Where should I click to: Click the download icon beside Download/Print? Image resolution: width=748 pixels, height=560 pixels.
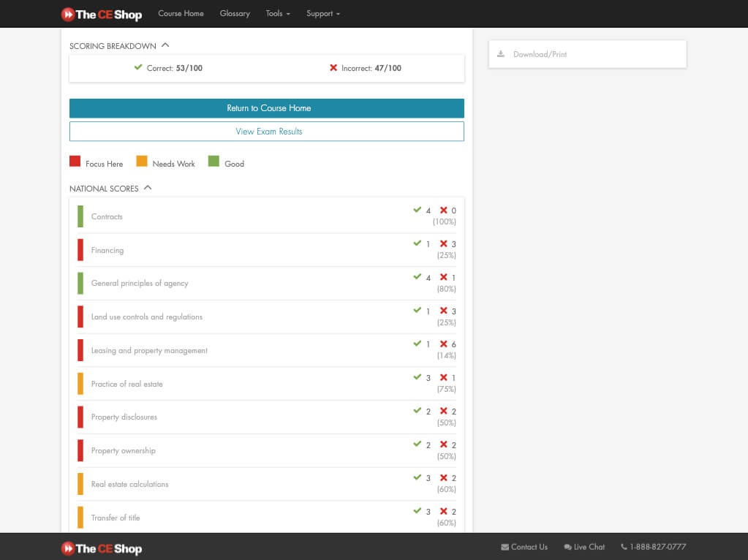click(501, 54)
